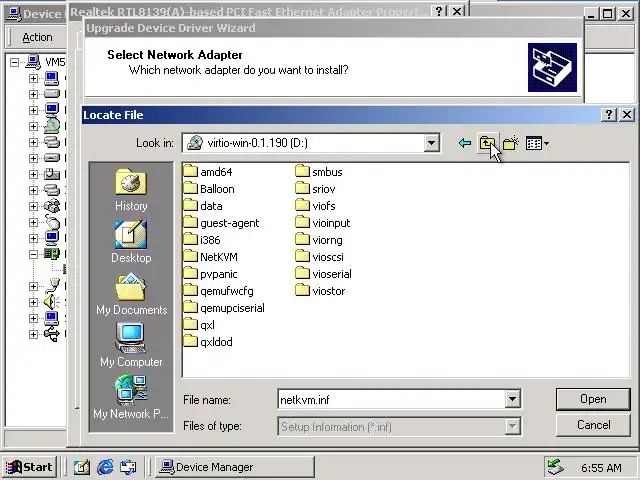Open My Documents from the places bar

131,294
